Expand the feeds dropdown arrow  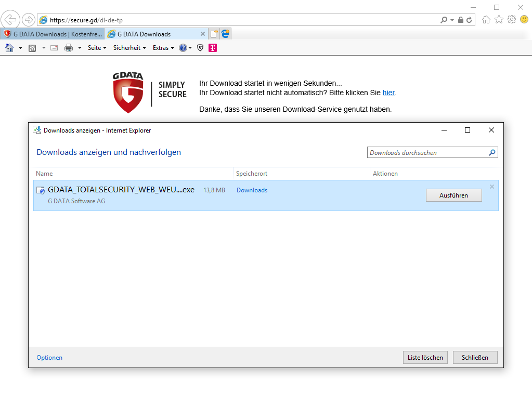pos(44,48)
